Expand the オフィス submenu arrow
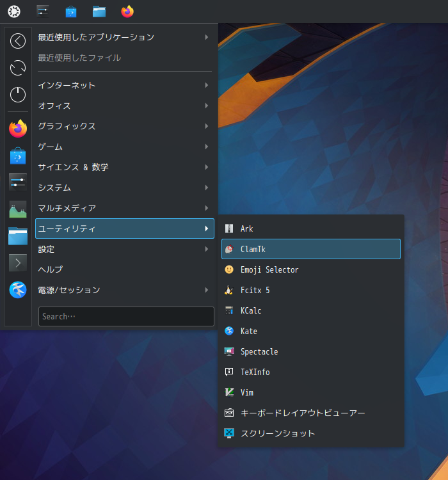 [x=207, y=106]
